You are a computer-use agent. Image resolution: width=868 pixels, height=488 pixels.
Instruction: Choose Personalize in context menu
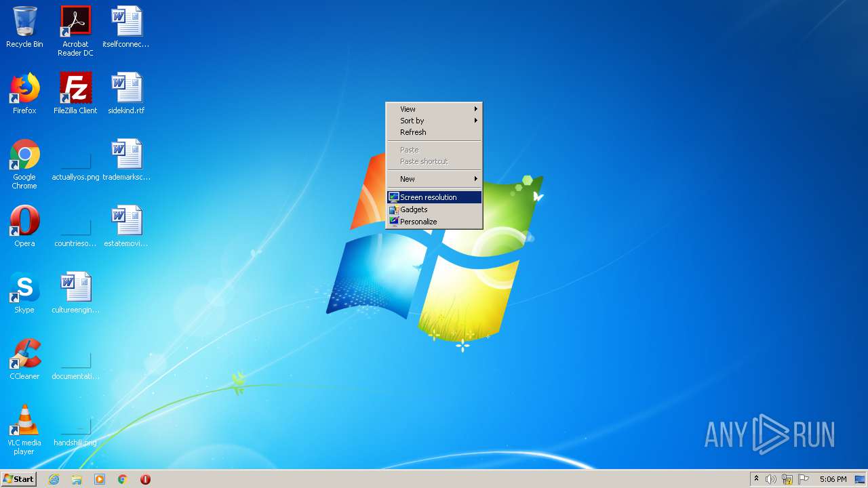(x=434, y=222)
